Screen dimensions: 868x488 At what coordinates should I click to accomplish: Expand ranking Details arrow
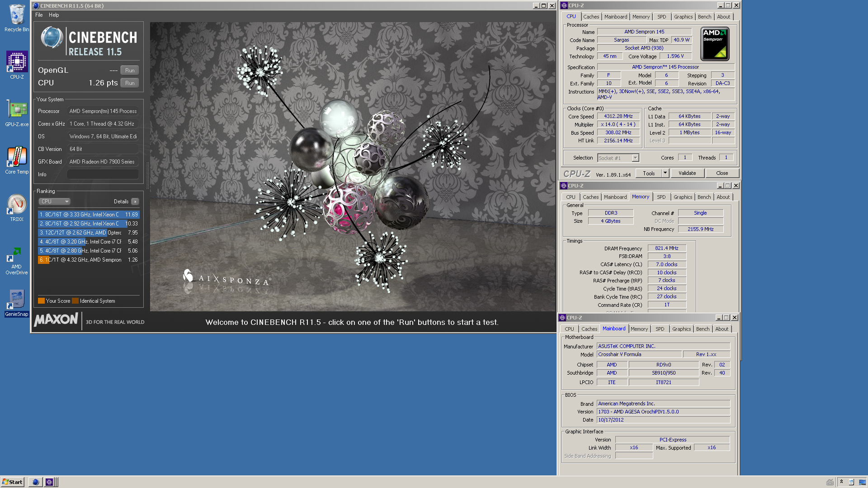click(135, 202)
